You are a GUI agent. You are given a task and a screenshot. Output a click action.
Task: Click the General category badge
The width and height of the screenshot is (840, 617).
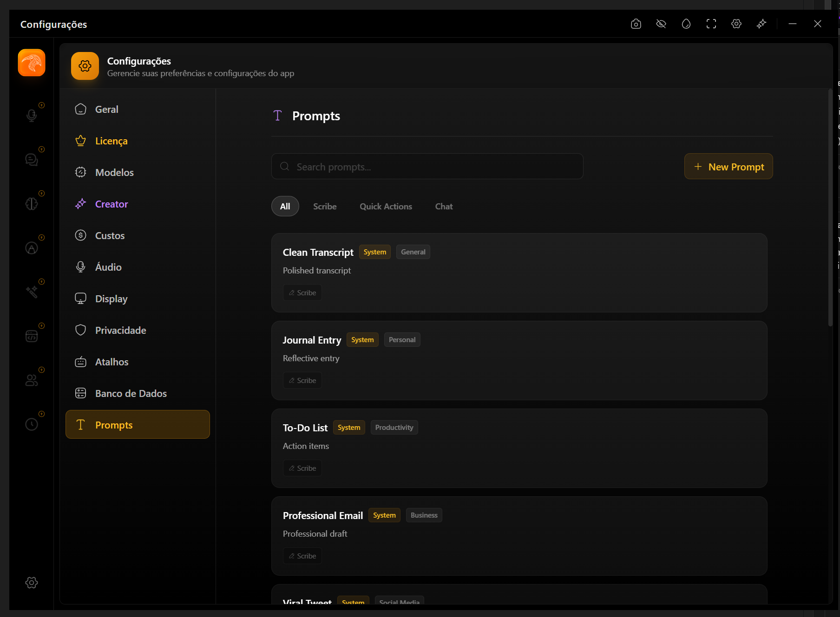point(413,252)
